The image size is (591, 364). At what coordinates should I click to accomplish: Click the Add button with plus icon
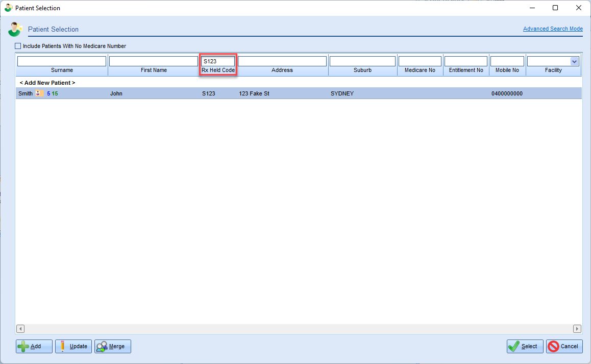(34, 346)
